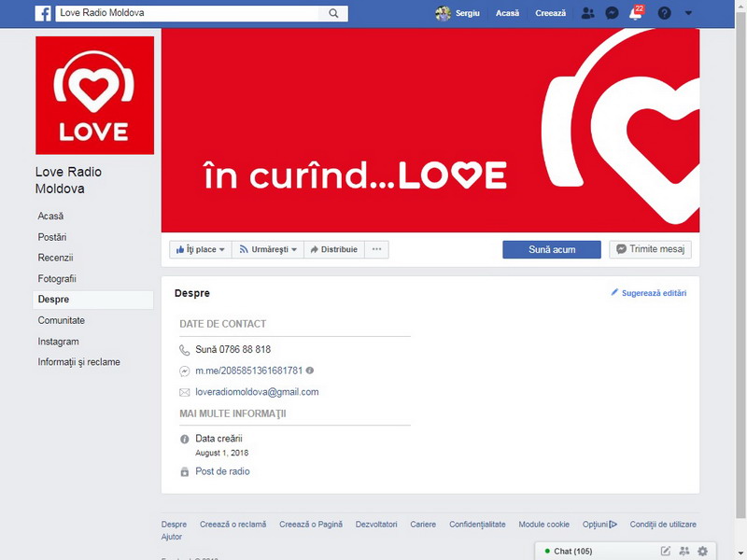Screen dimensions: 747x560
Task: Open the three-dots more options button
Action: pos(376,249)
